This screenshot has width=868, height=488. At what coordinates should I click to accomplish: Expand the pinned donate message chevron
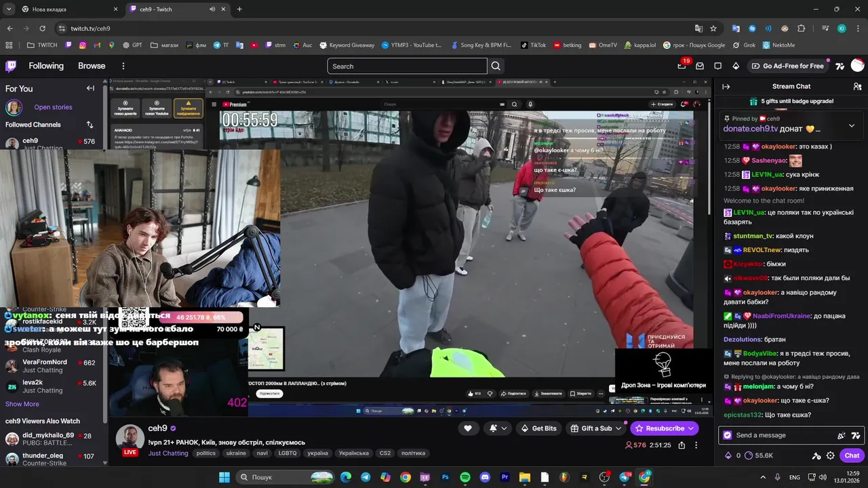[852, 125]
